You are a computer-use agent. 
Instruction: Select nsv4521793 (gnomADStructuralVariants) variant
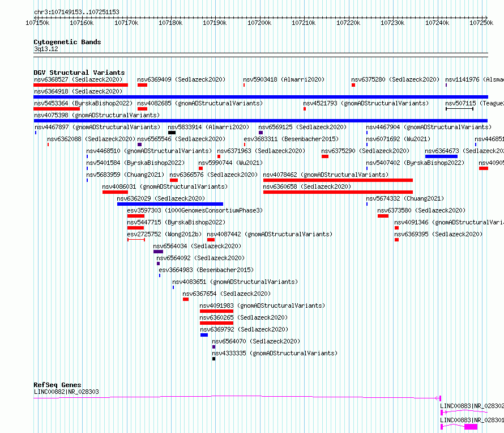pos(366,103)
